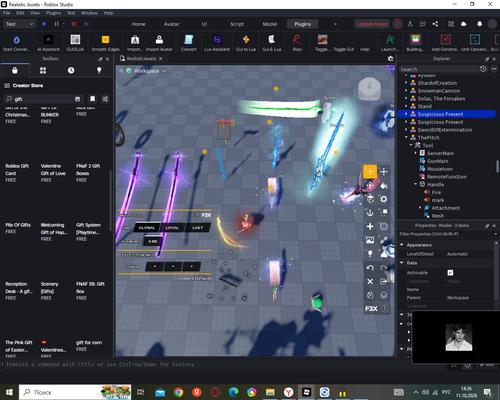Open the Windows Start menu
The width and height of the screenshot is (500, 400).
coord(9,392)
